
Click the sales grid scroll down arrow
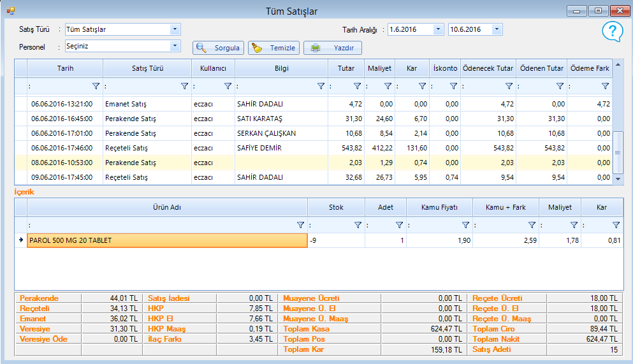tap(617, 180)
